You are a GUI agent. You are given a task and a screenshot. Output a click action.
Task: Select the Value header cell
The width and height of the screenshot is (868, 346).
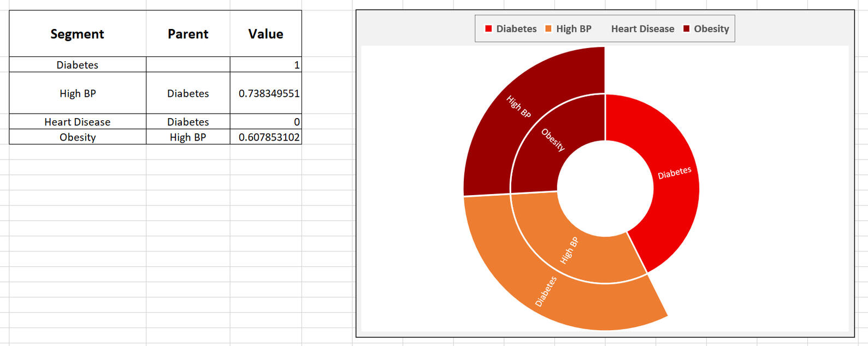pyautogui.click(x=265, y=34)
